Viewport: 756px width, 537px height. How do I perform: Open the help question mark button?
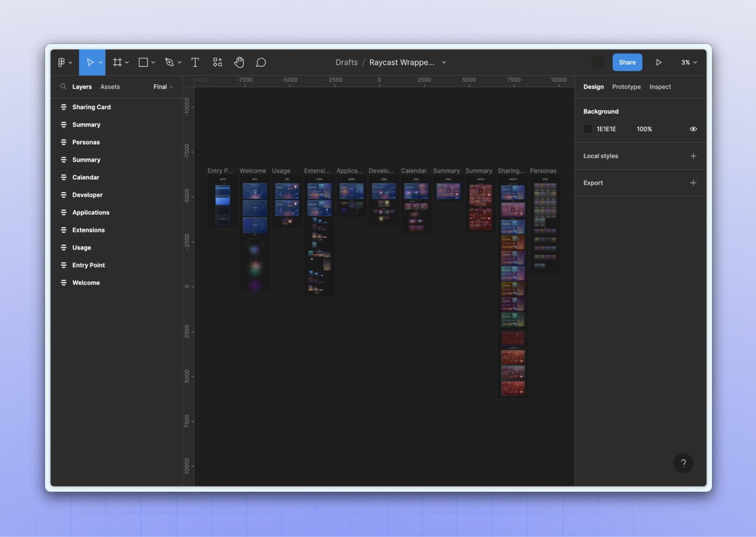(x=683, y=463)
